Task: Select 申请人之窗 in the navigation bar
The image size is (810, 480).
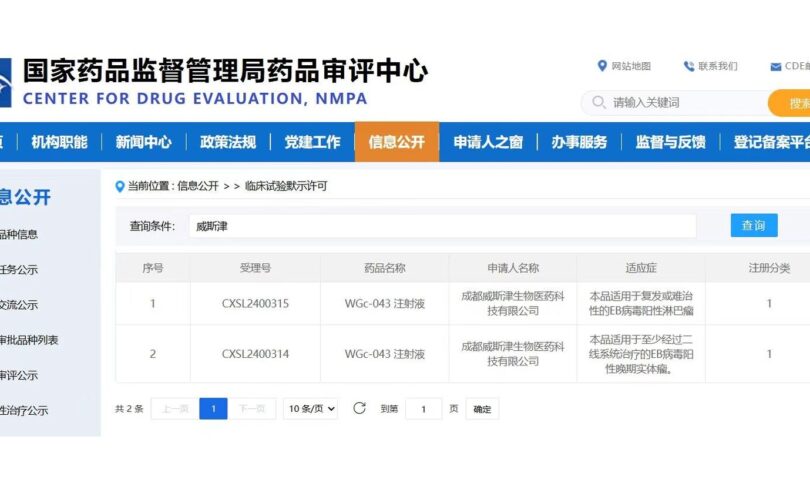Action: (x=487, y=142)
